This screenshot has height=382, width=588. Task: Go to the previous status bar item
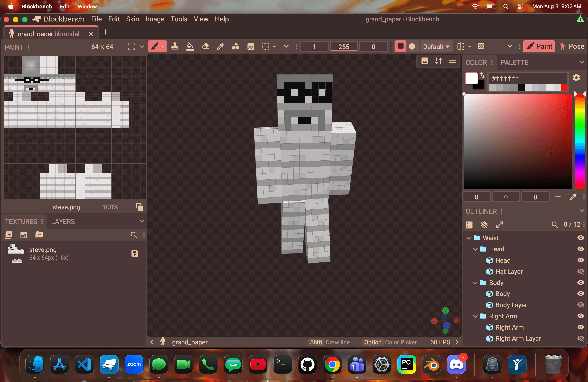(x=152, y=342)
